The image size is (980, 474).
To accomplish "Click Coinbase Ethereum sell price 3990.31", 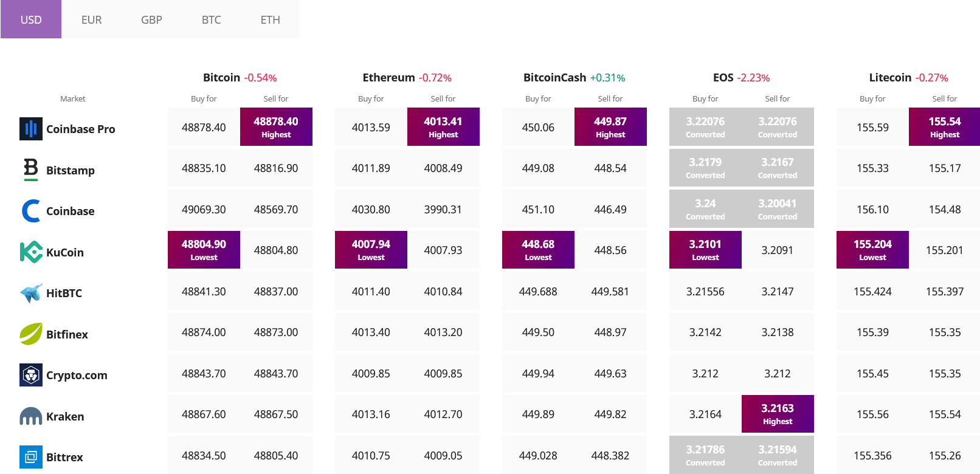I will click(x=443, y=209).
